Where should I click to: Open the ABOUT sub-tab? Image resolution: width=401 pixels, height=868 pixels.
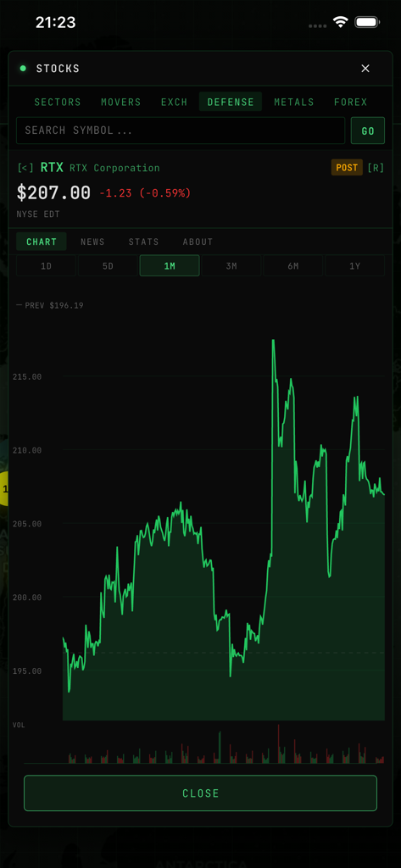pyautogui.click(x=198, y=242)
